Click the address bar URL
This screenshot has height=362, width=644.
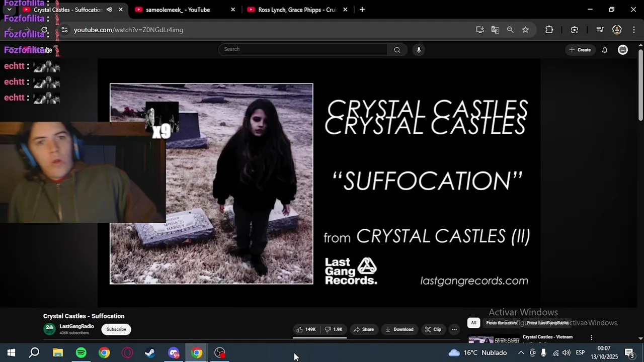tap(128, 30)
